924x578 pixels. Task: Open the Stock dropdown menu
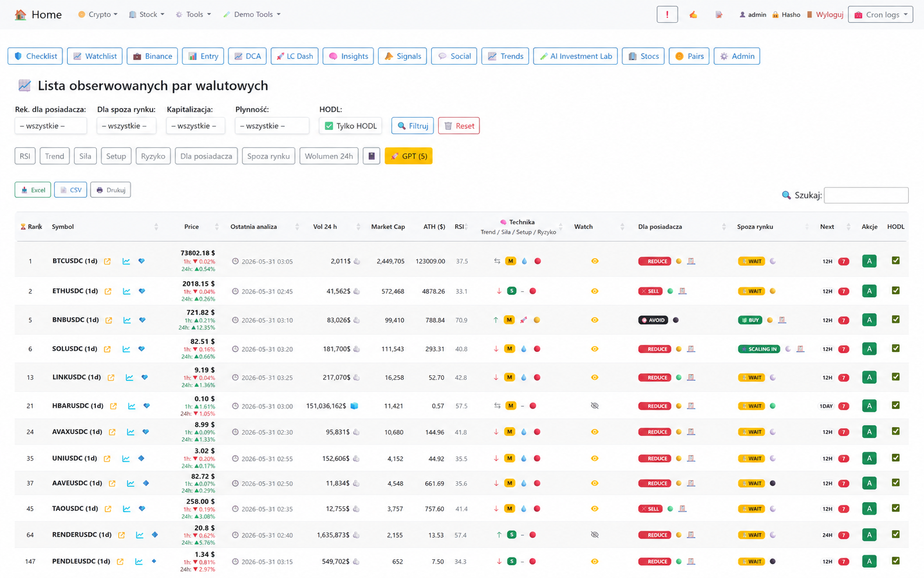click(147, 15)
